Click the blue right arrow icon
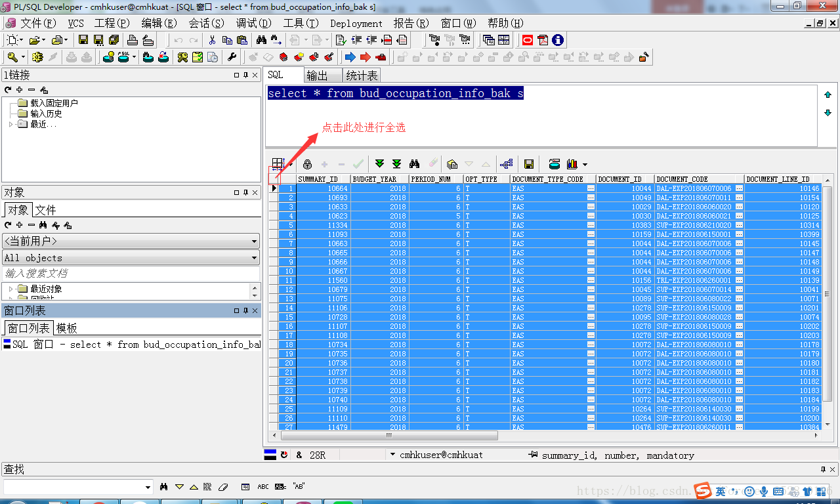This screenshot has height=504, width=840. [350, 57]
